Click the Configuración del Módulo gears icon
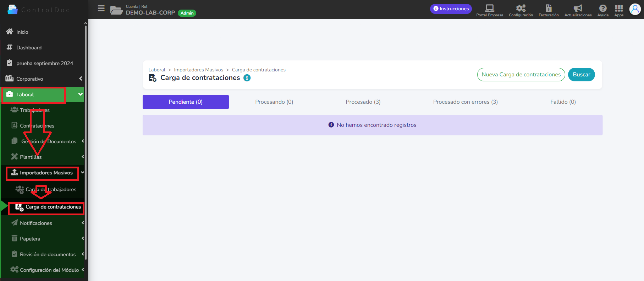The image size is (644, 281). [x=14, y=270]
